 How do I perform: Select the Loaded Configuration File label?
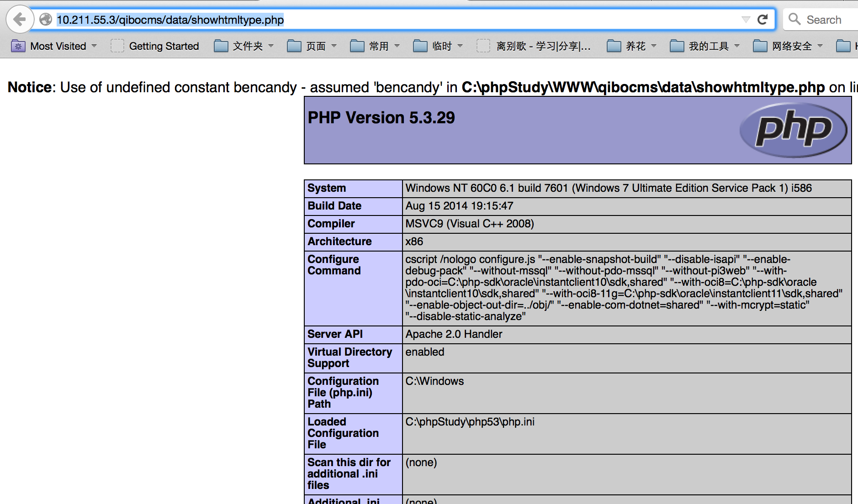pos(343,433)
